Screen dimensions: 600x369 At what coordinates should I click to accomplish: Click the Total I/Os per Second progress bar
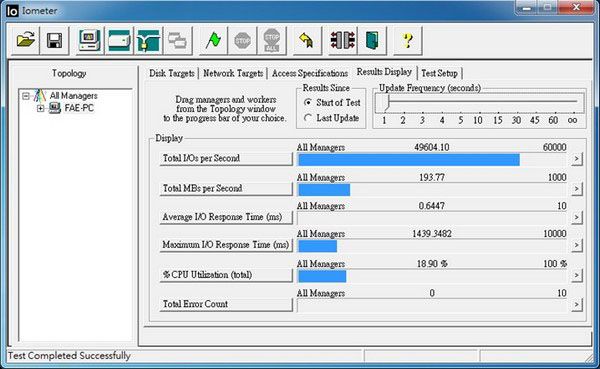pyautogui.click(x=432, y=160)
